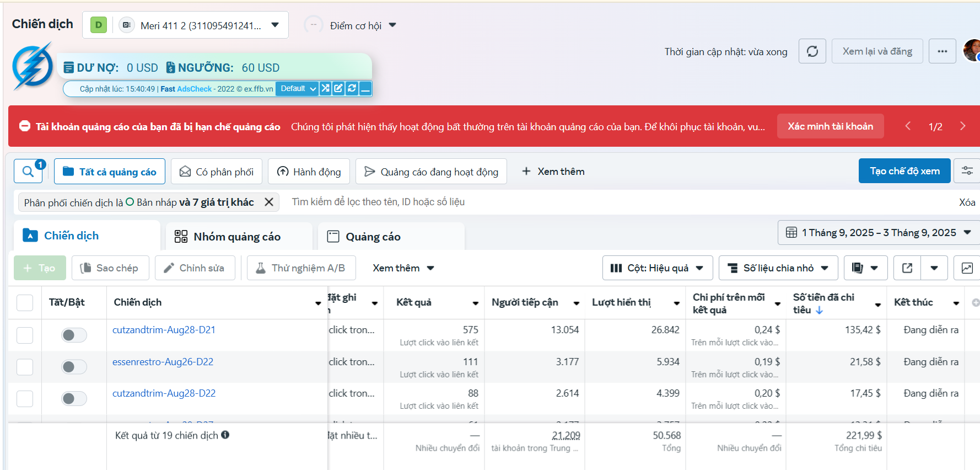Tick checkbox for cutzandtrim-Aug28-D21 row
980x470 pixels.
pyautogui.click(x=25, y=335)
